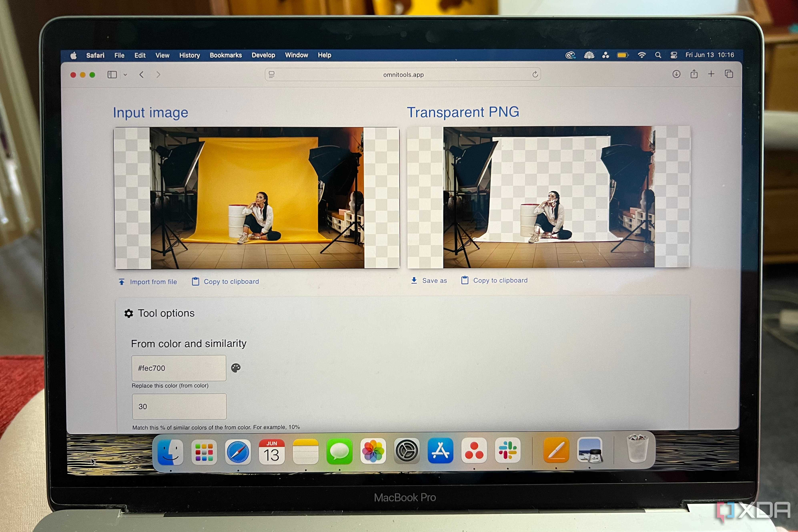Screen dimensions: 798x532
Task: Open the Share button in Safari
Action: [x=694, y=74]
